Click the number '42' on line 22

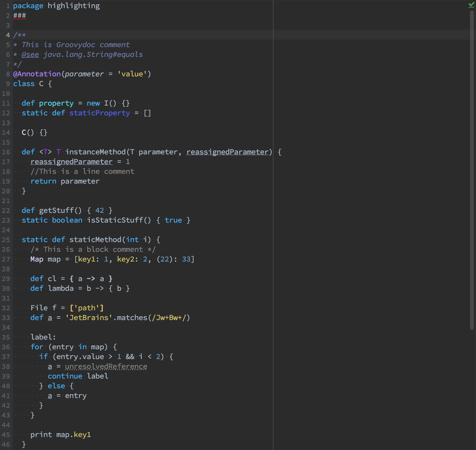[100, 210]
